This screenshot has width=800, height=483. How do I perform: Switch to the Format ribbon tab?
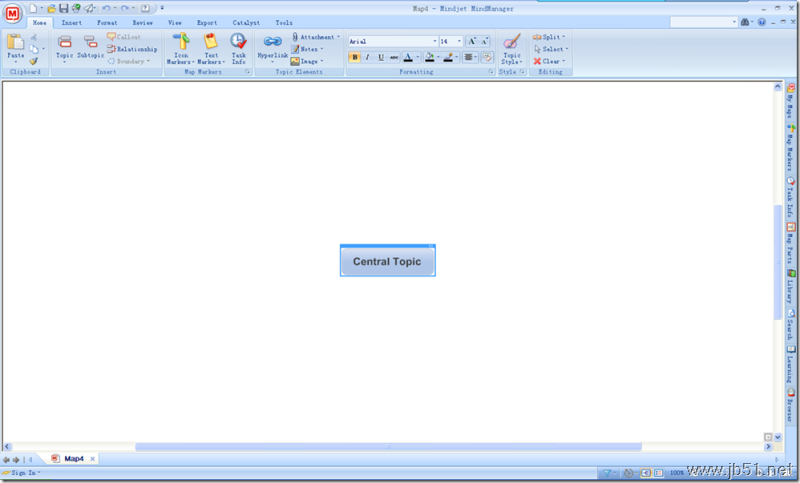107,22
